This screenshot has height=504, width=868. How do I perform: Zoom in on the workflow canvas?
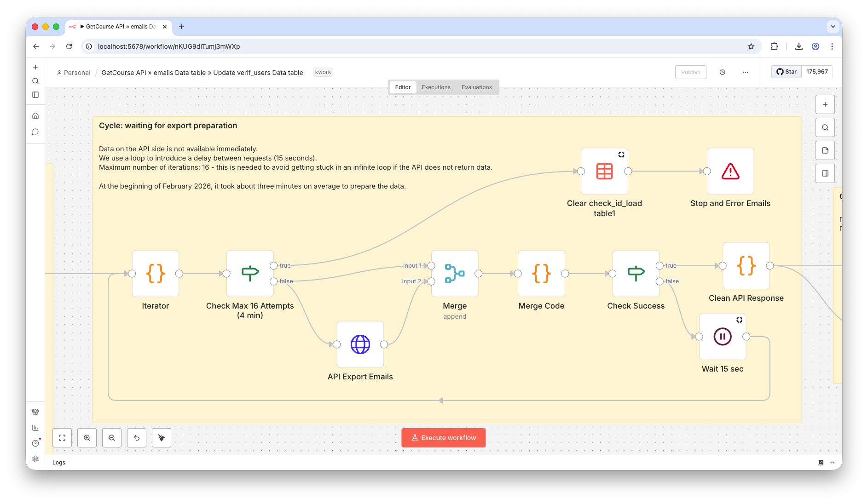87,438
